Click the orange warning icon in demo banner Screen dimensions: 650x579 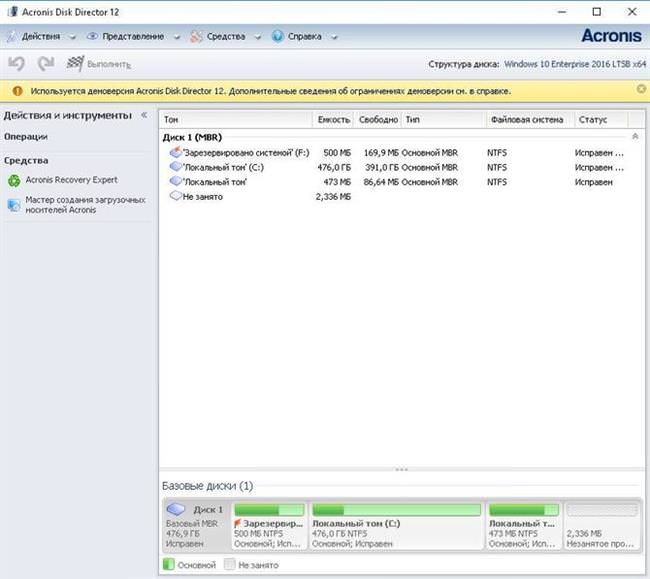pyautogui.click(x=17, y=91)
